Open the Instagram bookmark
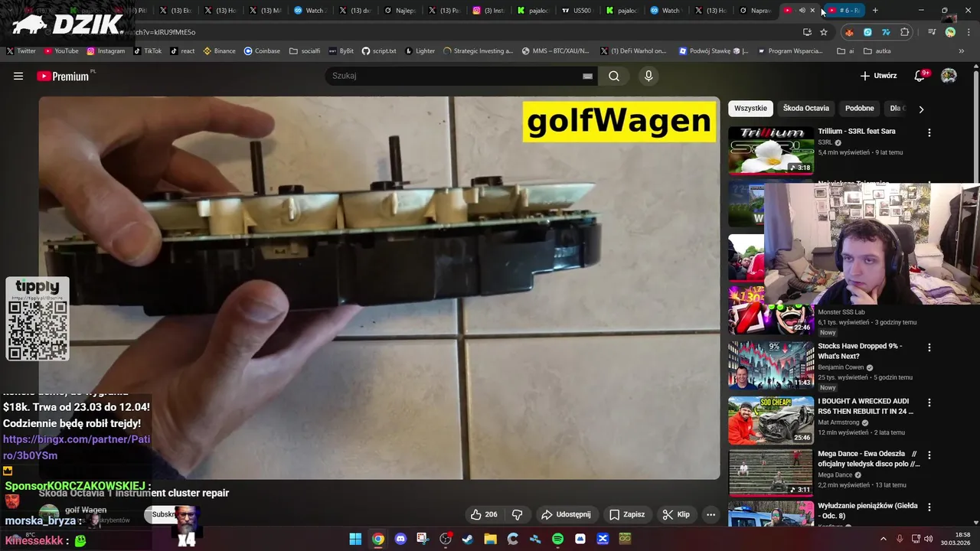Viewport: 980px width, 551px height. [x=106, y=51]
